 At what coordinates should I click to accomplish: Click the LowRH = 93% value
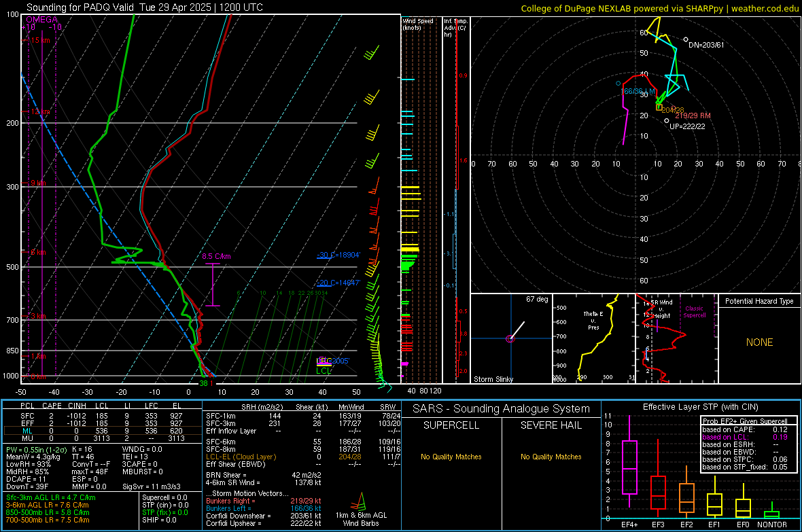click(x=29, y=465)
